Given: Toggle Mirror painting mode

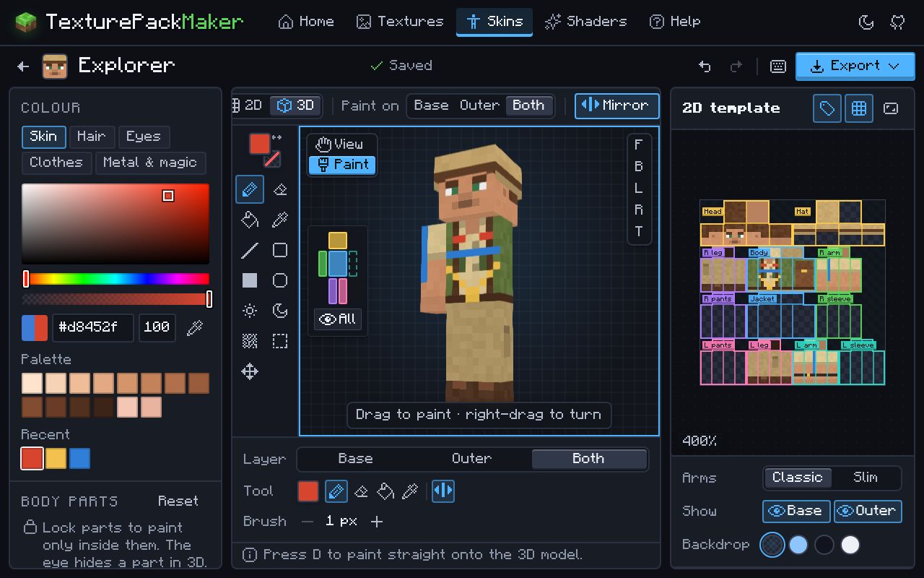Looking at the screenshot, I should tap(617, 105).
